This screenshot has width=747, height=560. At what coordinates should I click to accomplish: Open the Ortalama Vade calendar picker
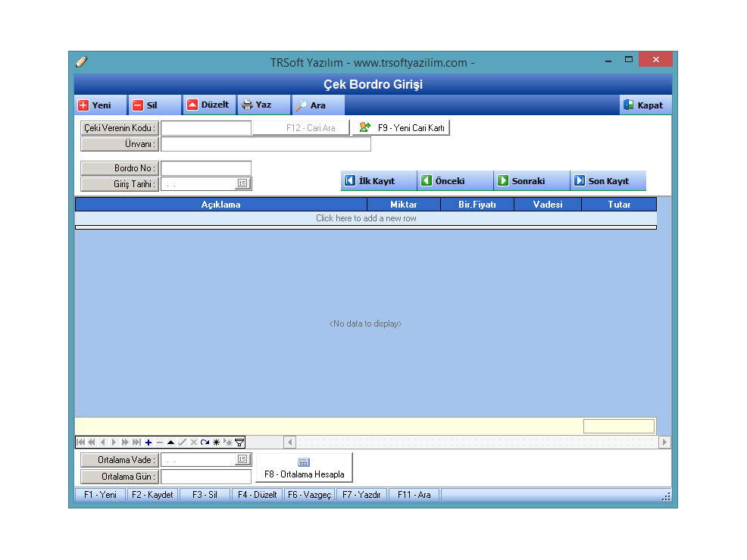(x=242, y=459)
